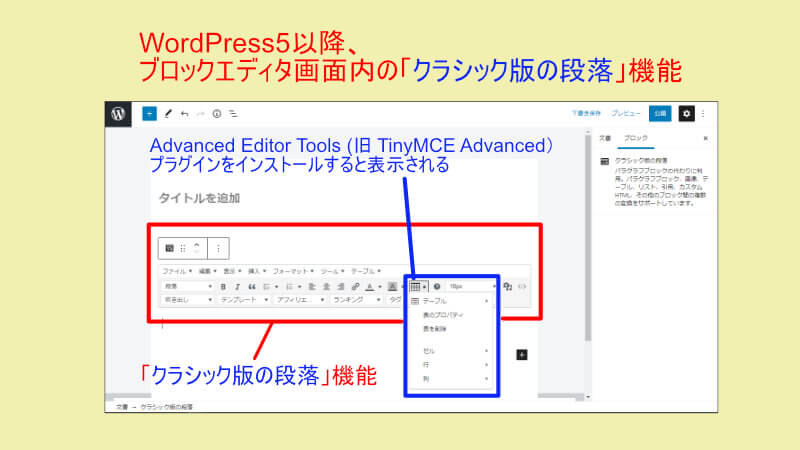Open the block toolbar more options
Screen dimensions: 800x450
pyautogui.click(x=218, y=248)
